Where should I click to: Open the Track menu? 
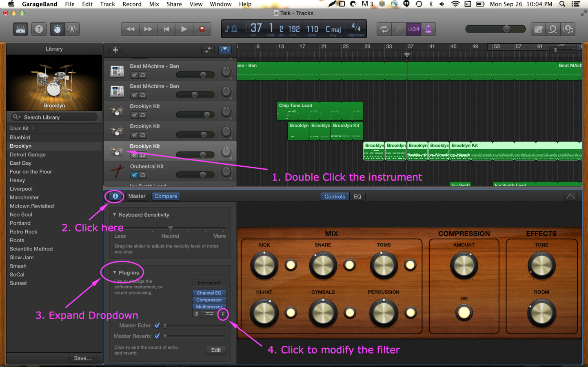[107, 4]
